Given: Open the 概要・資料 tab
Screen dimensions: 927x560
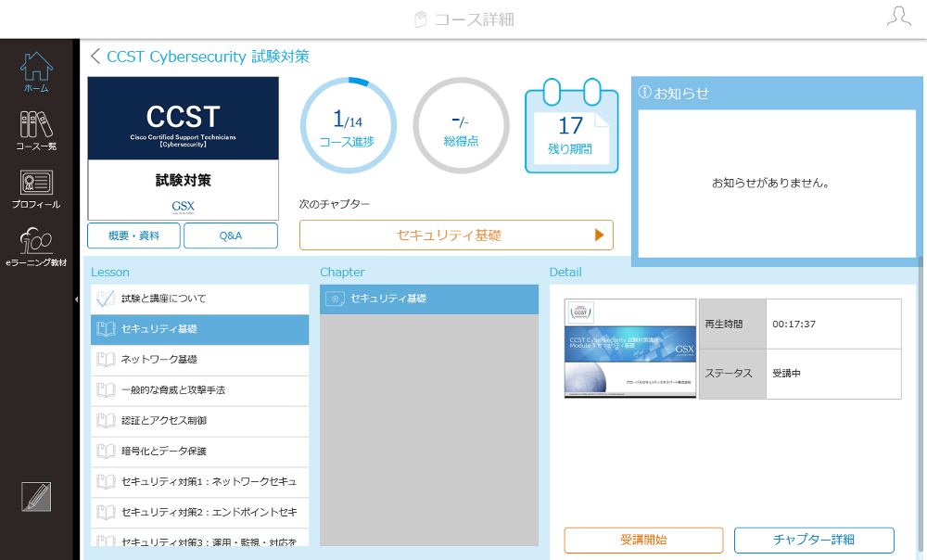Looking at the screenshot, I should 133,235.
